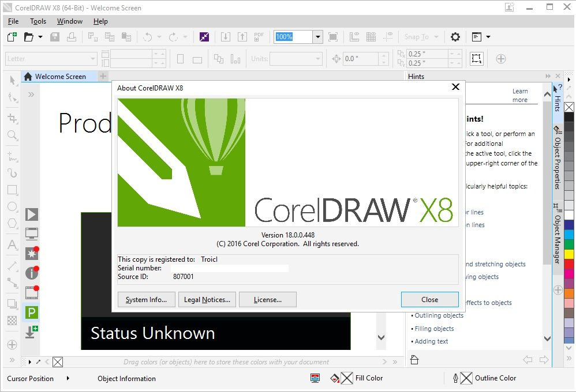Open the Cursor Position status arrow flyout
The image size is (576, 392).
(x=68, y=378)
